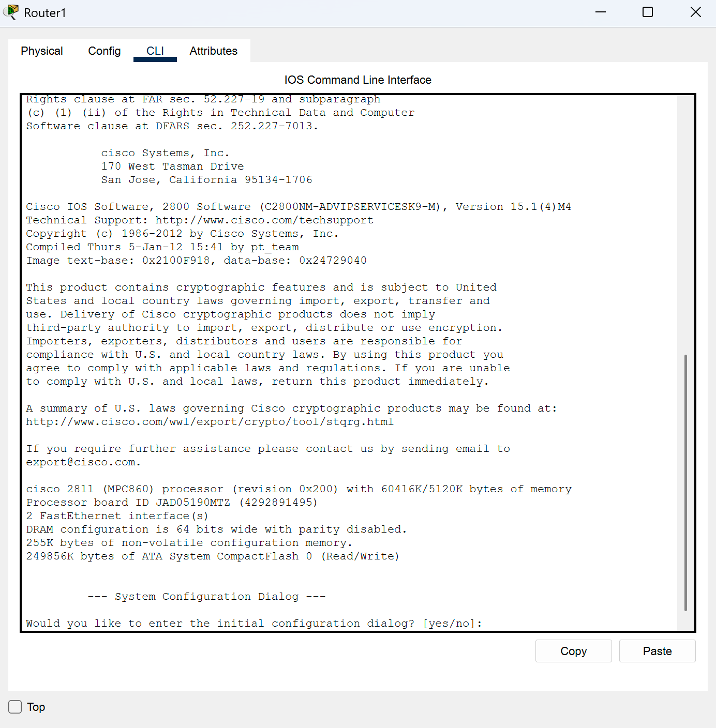Click the 'Compiled Thurs 5-Jan-12 15:41' line
This screenshot has width=716, height=728.
tap(162, 247)
